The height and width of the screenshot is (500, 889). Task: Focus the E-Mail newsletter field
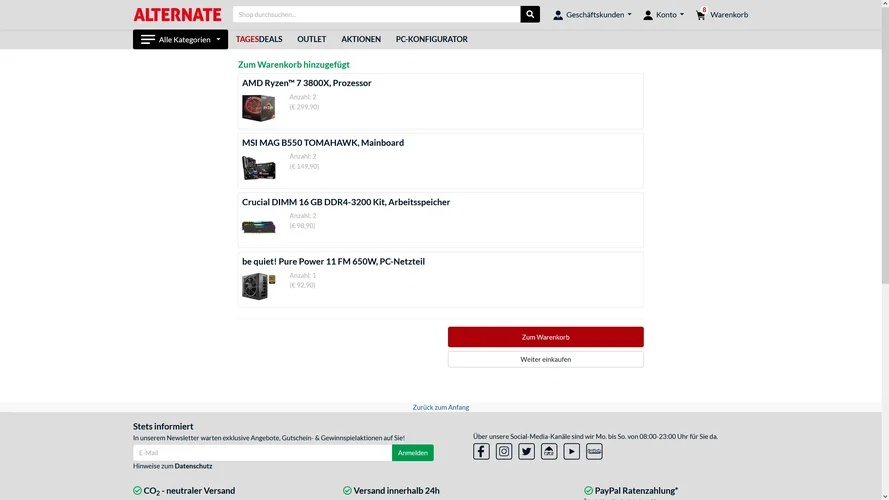[x=263, y=452]
